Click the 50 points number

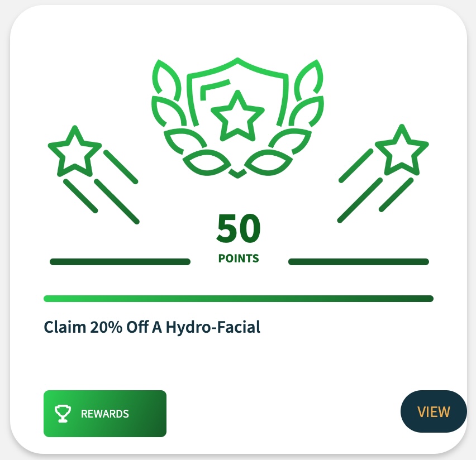click(x=239, y=228)
